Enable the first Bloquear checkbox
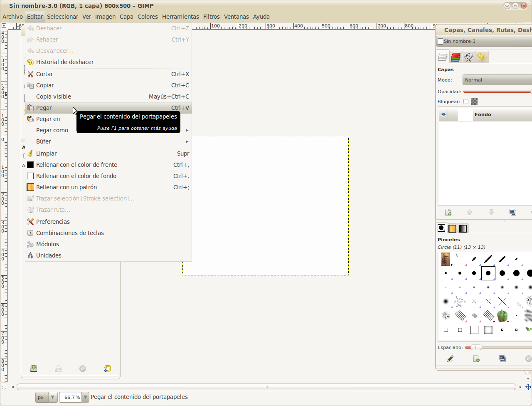532x406 pixels. [465, 101]
